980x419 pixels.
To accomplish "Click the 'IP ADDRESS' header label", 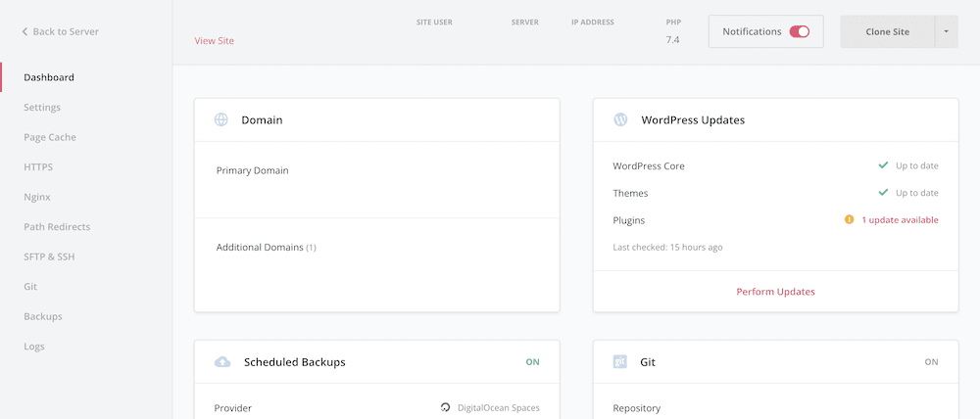I will 593,23.
